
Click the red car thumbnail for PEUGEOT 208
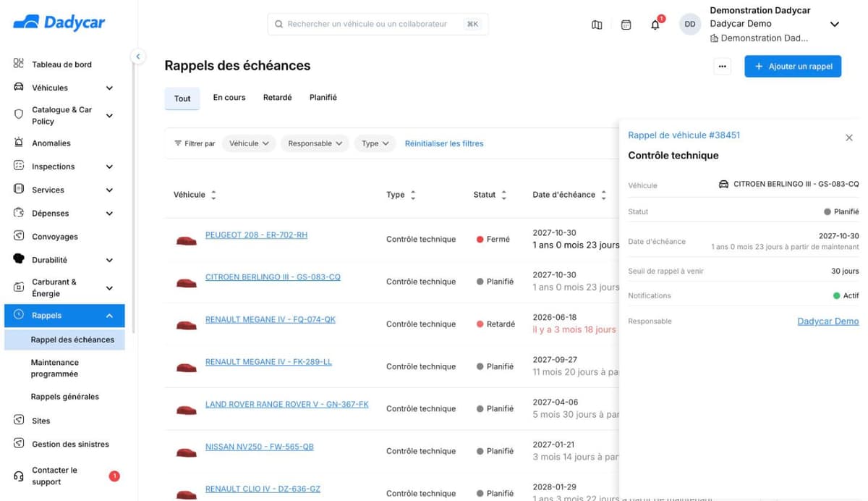click(186, 240)
